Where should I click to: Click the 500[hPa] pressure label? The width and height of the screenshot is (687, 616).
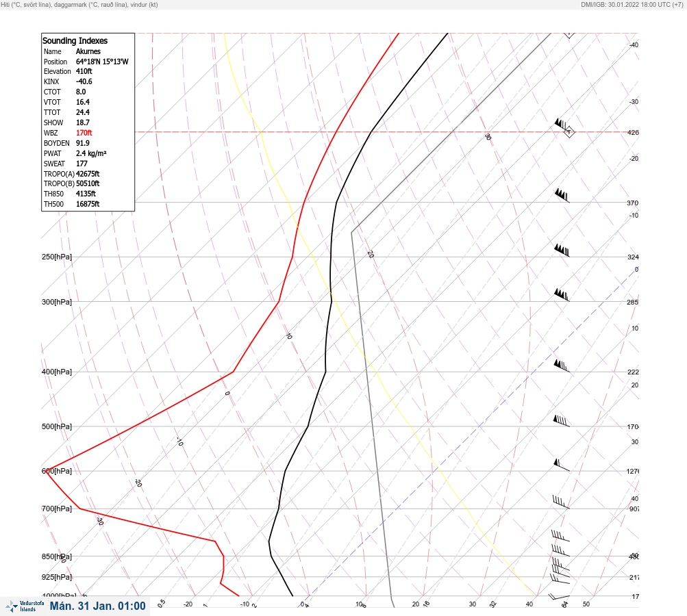tap(57, 426)
